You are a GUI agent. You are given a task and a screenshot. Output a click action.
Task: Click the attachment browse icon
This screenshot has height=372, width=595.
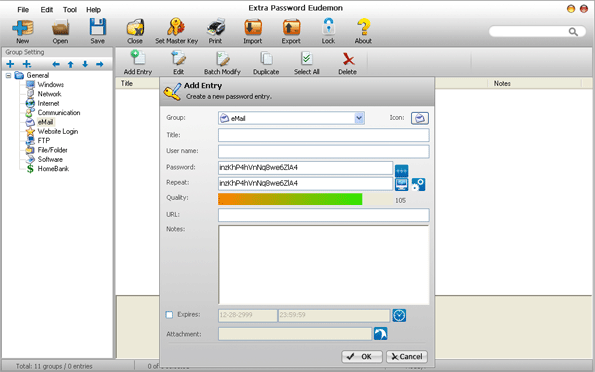coord(381,334)
